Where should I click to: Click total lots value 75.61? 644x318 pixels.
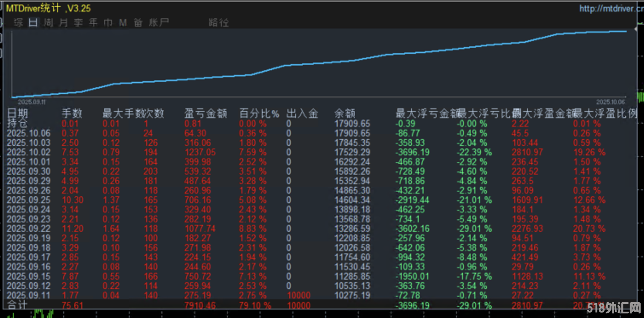(73, 305)
